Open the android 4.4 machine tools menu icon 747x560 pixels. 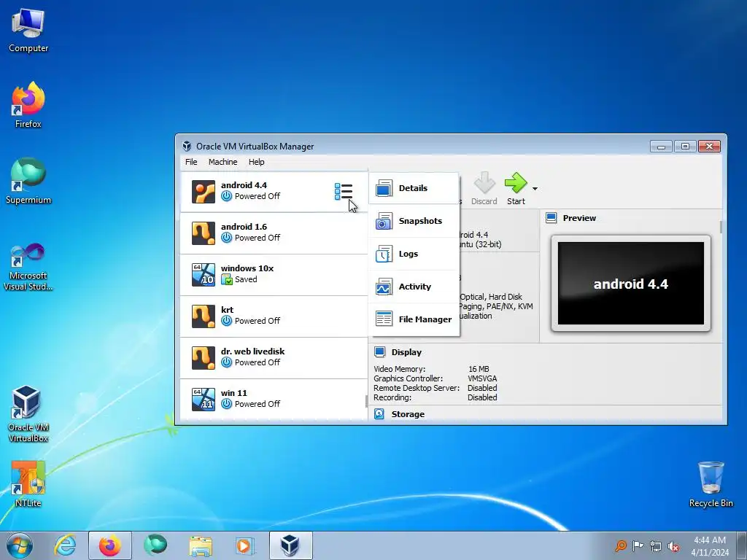(344, 192)
